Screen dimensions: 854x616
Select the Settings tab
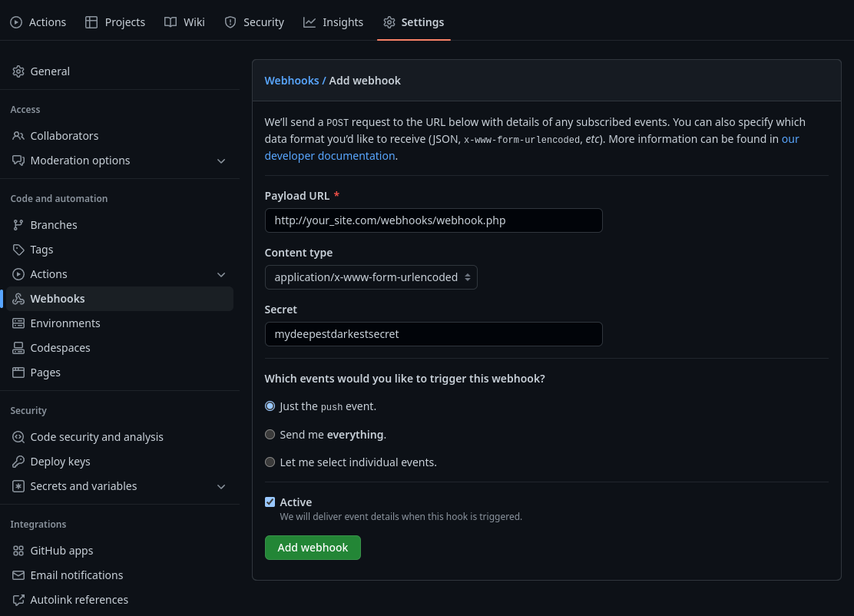point(413,22)
